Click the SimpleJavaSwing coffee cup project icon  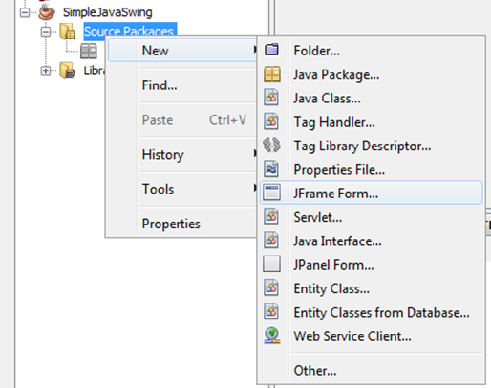click(x=46, y=13)
